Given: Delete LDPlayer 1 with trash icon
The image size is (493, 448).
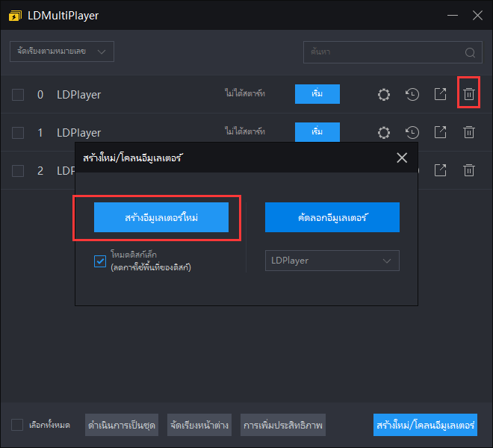Looking at the screenshot, I should [x=469, y=132].
